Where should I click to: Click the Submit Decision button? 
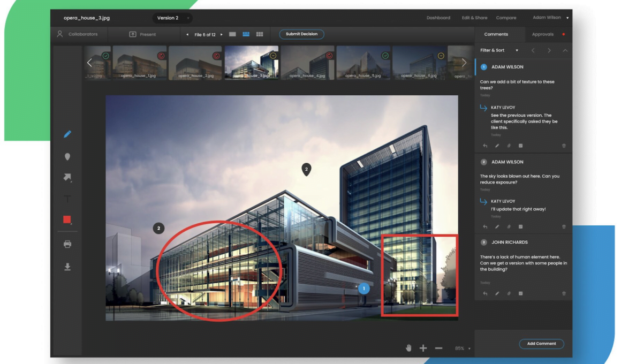click(301, 34)
